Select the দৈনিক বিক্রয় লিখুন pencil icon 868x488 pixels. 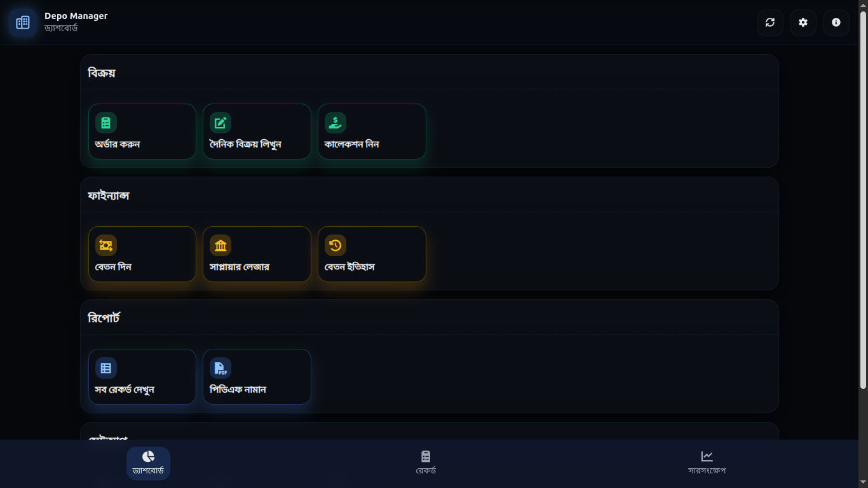[220, 122]
